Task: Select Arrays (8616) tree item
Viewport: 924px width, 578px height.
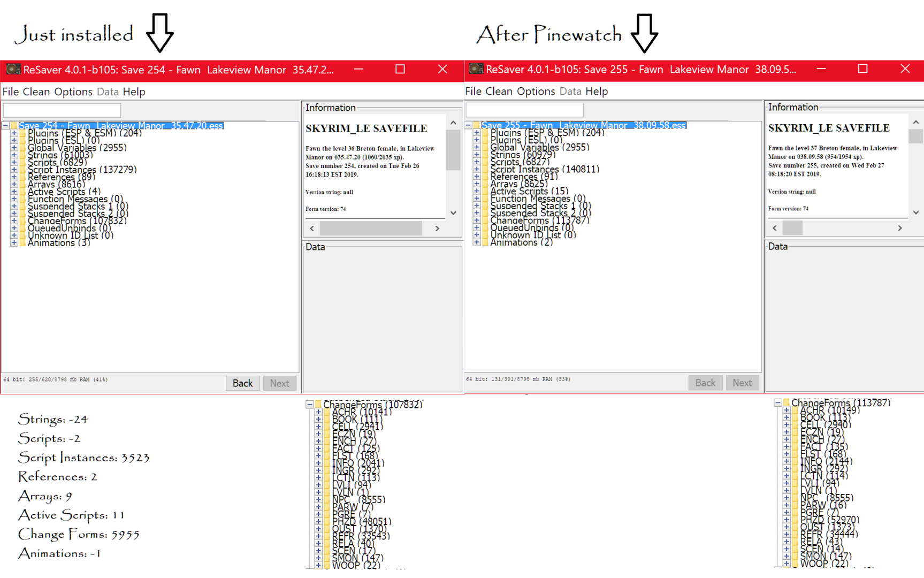Action: [x=56, y=184]
